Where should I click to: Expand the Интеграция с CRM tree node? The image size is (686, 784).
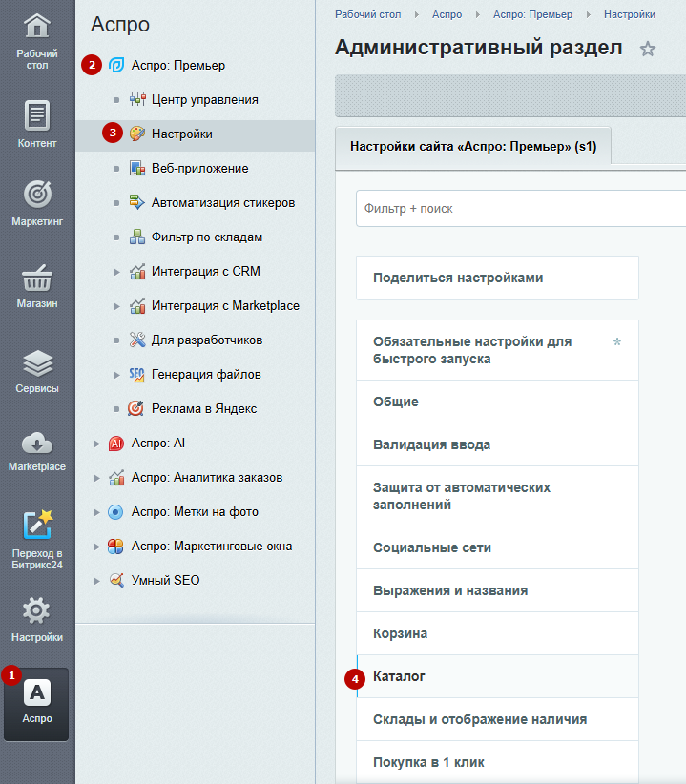click(x=116, y=272)
